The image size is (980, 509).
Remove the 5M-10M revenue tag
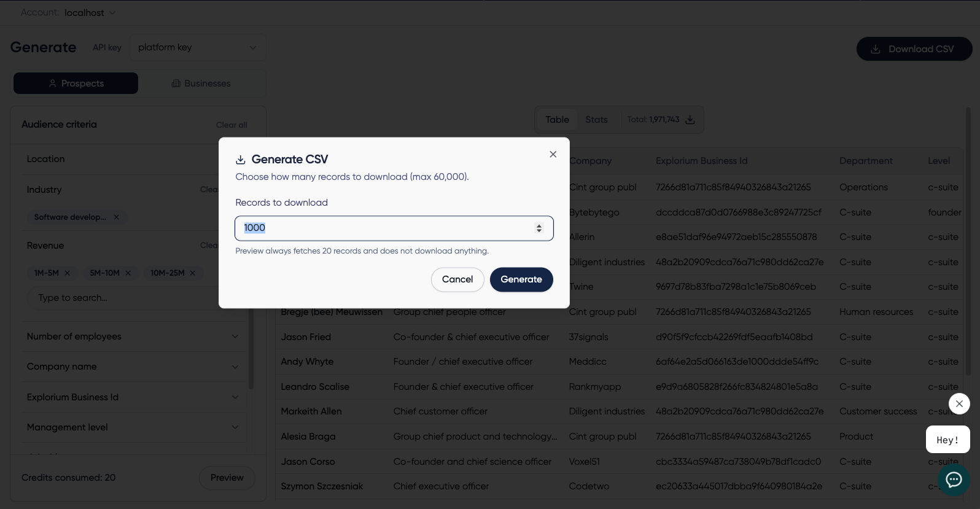click(x=128, y=273)
